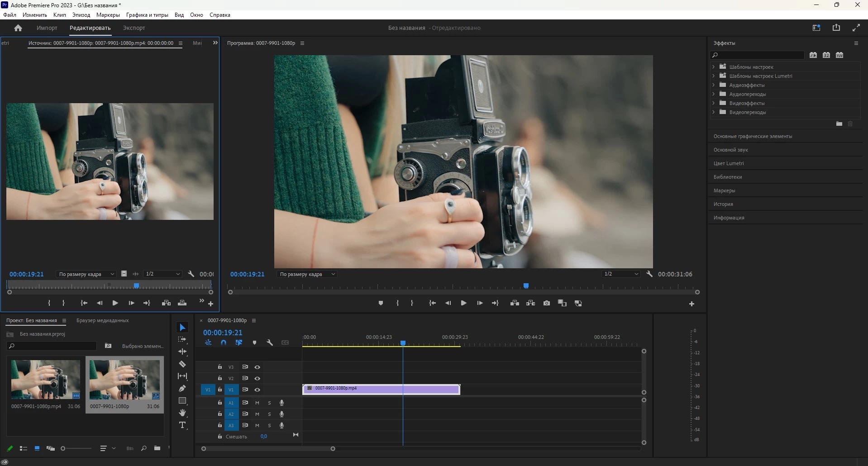Select the Slip tool
868x466 pixels.
click(182, 376)
